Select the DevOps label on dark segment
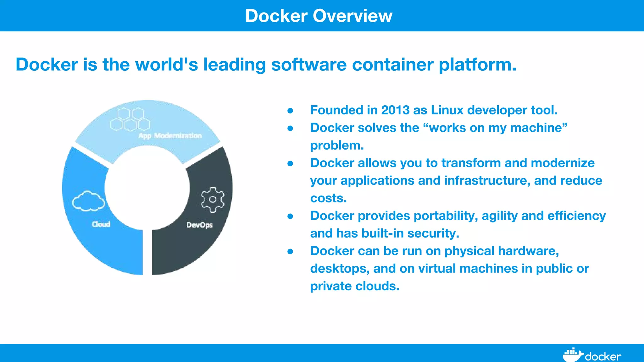644x362 pixels. click(199, 225)
